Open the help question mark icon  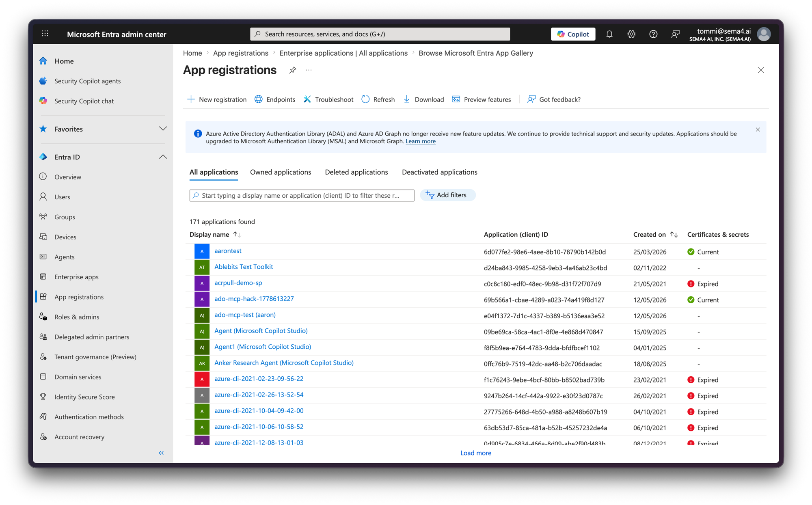pos(653,34)
